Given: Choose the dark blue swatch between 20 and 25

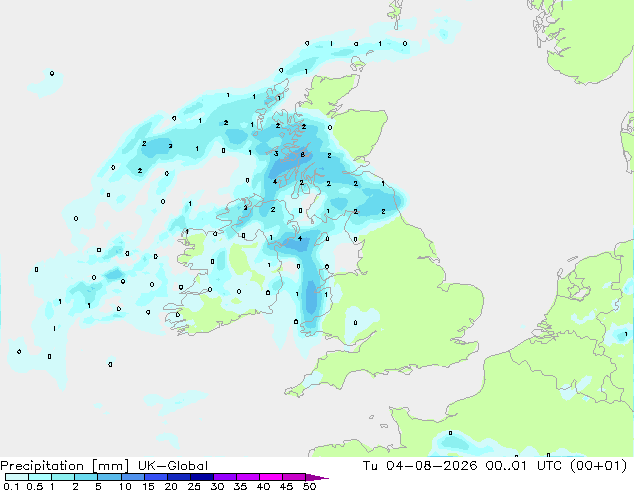Looking at the screenshot, I should (x=179, y=477).
